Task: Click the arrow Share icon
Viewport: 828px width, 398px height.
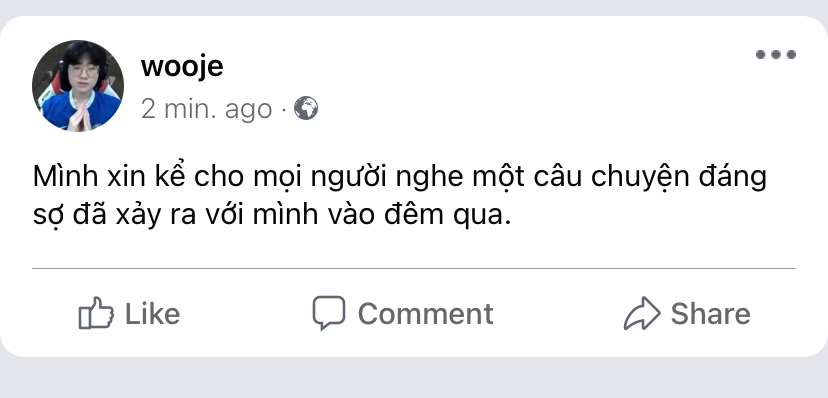Action: [642, 313]
